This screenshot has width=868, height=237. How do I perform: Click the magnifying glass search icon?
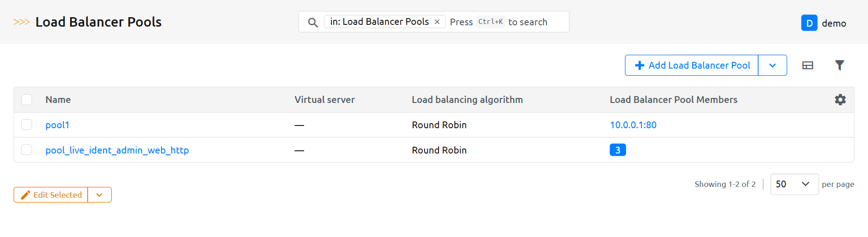point(312,22)
